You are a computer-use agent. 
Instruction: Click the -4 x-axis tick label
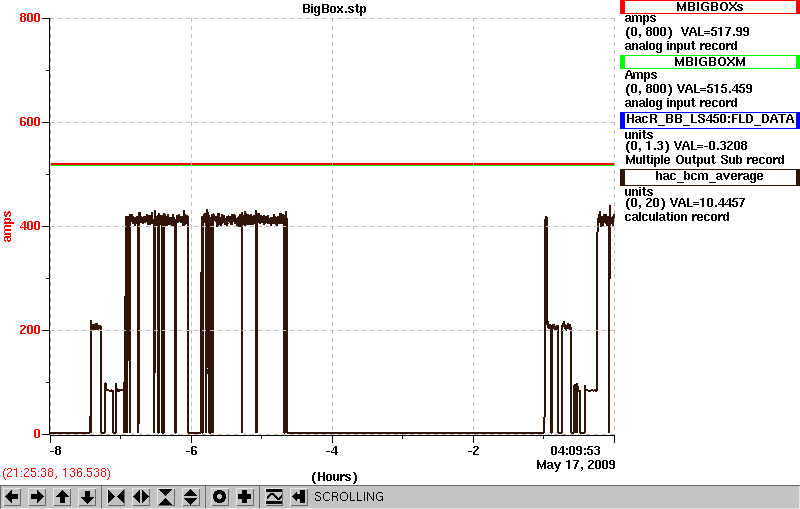pos(332,451)
